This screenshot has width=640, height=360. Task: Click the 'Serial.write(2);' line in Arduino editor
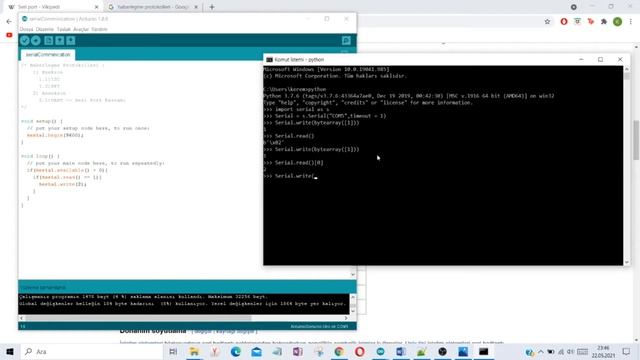coord(62,184)
